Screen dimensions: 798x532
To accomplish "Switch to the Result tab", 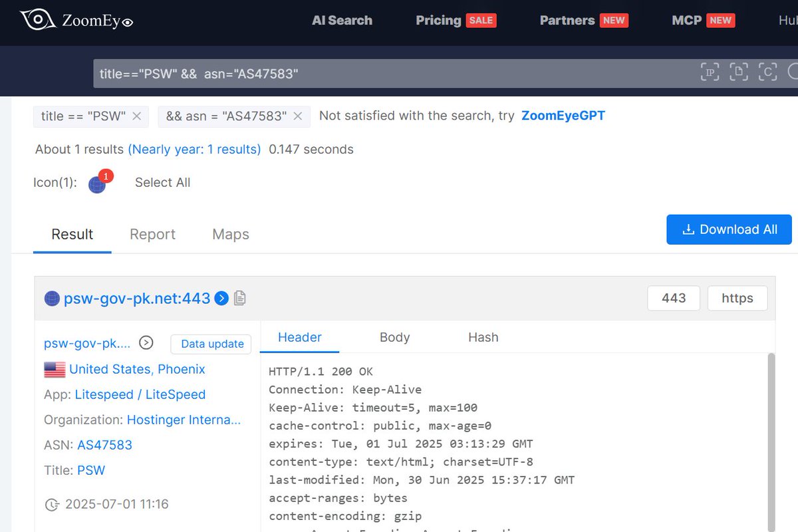I will pos(72,235).
